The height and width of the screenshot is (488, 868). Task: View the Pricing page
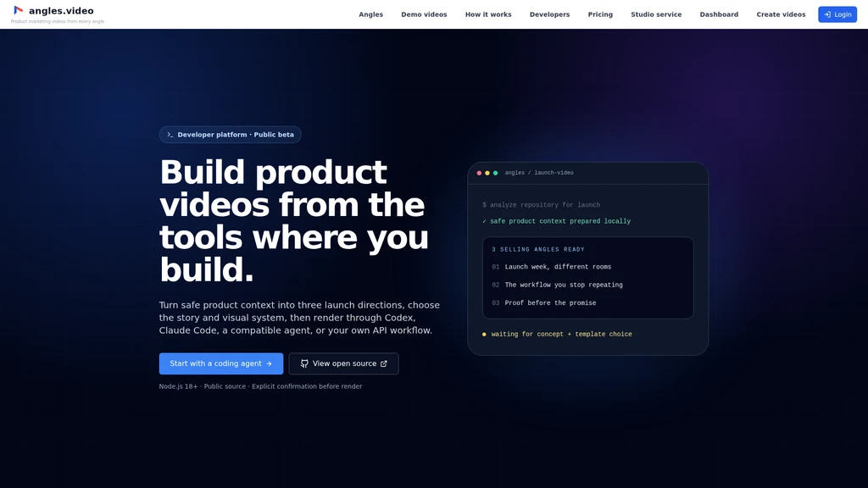pyautogui.click(x=600, y=14)
